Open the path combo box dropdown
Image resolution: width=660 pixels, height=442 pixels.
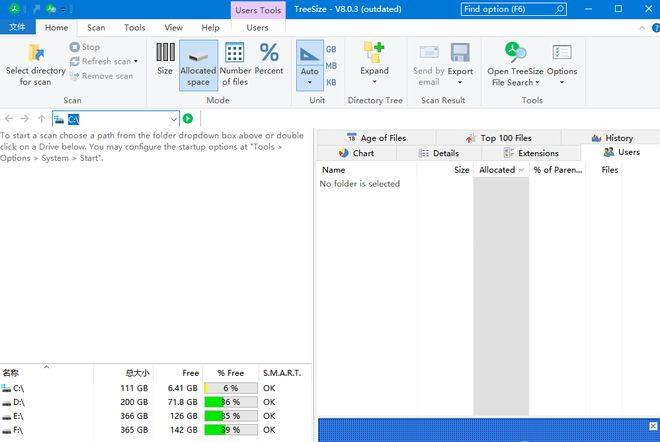point(173,120)
